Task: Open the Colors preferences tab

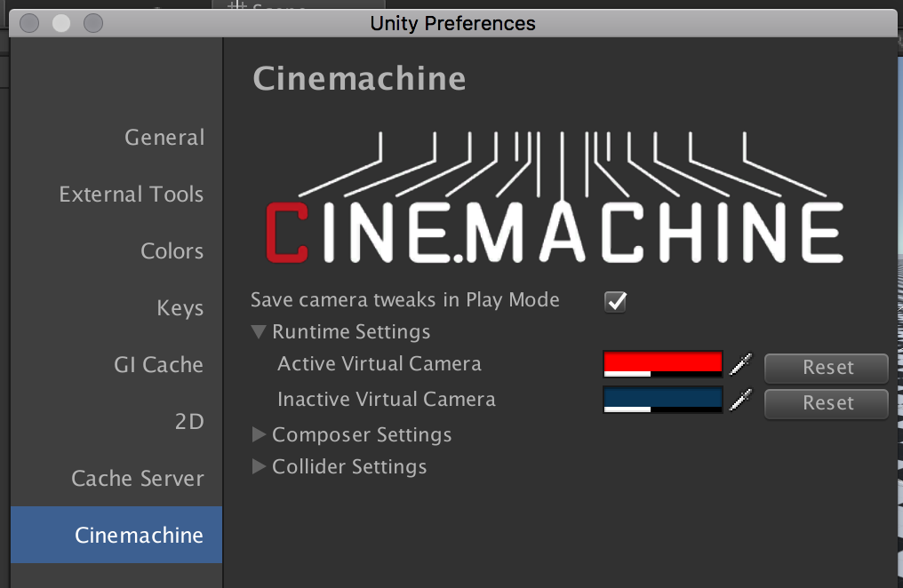Action: (x=172, y=251)
